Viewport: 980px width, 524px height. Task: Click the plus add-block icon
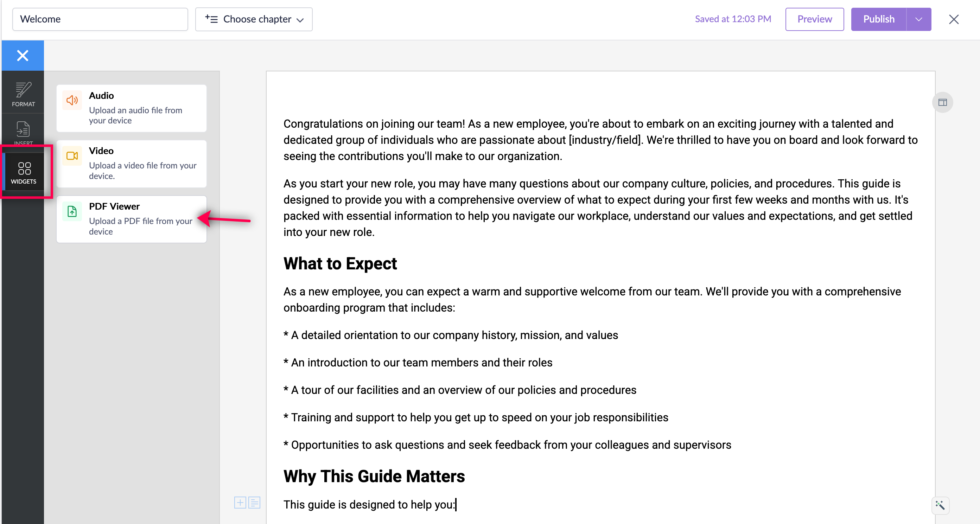(240, 502)
